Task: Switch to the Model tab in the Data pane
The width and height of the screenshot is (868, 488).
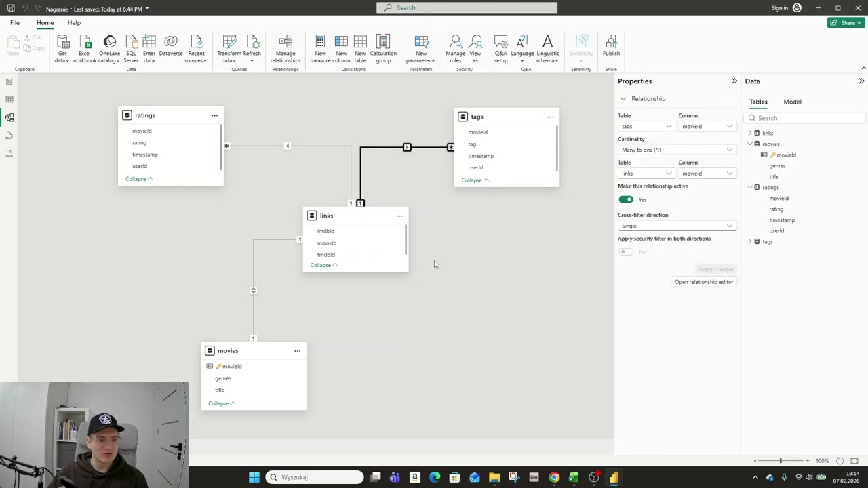Action: pyautogui.click(x=792, y=102)
